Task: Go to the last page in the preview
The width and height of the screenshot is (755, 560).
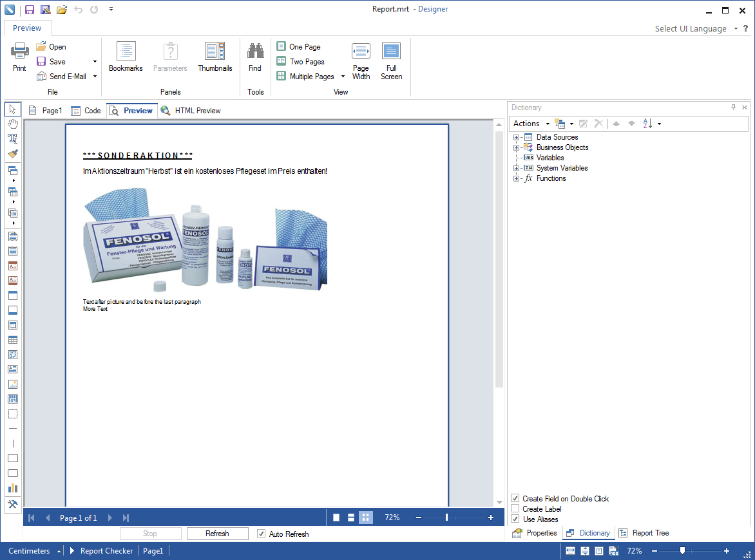Action: click(x=126, y=518)
